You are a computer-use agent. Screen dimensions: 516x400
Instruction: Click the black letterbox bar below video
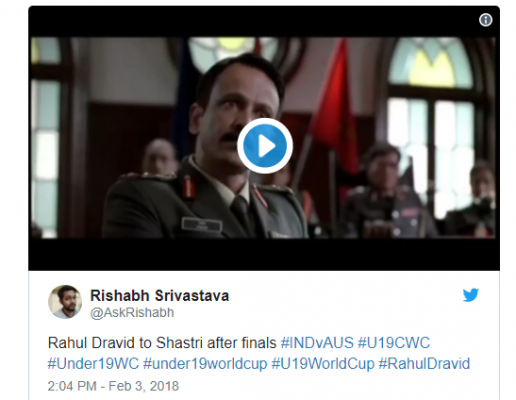click(264, 254)
